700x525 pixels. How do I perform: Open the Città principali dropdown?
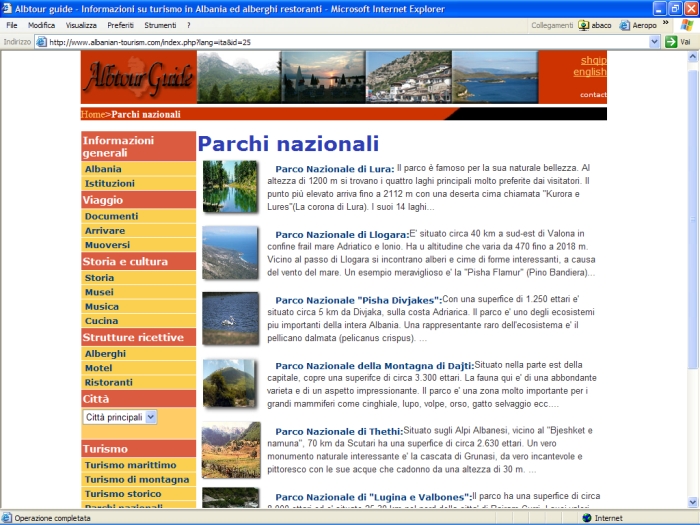tap(120, 417)
